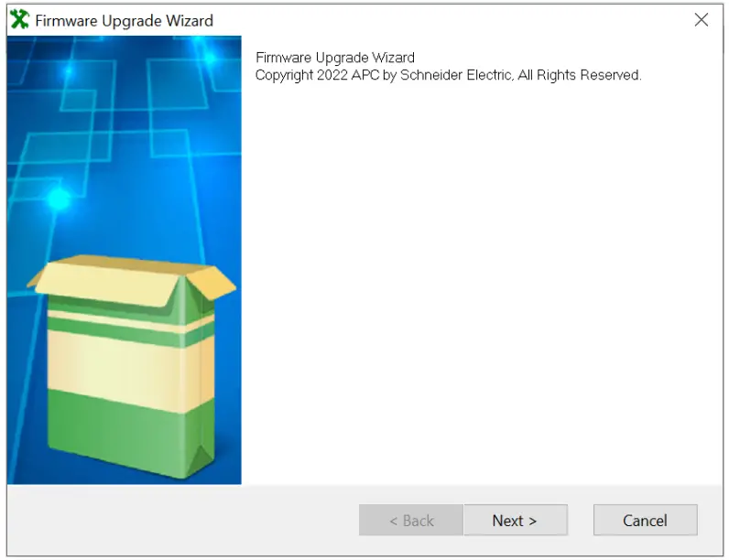Viewport: 729px width, 560px height.
Task: Click the large glowing cyan light in the banner
Action: pyautogui.click(x=59, y=199)
